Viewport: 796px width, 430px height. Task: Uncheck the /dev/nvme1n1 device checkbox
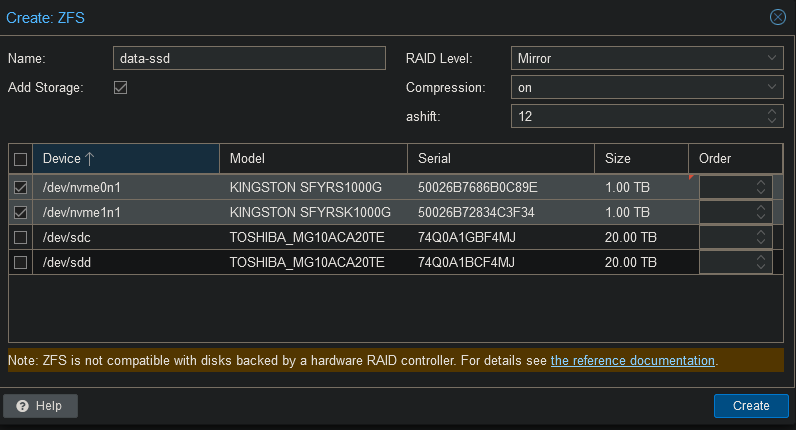[21, 212]
